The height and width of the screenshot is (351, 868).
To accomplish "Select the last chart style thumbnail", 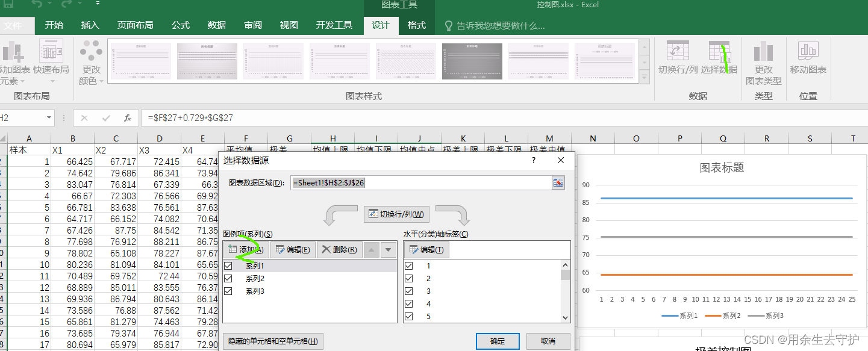I will tap(604, 61).
